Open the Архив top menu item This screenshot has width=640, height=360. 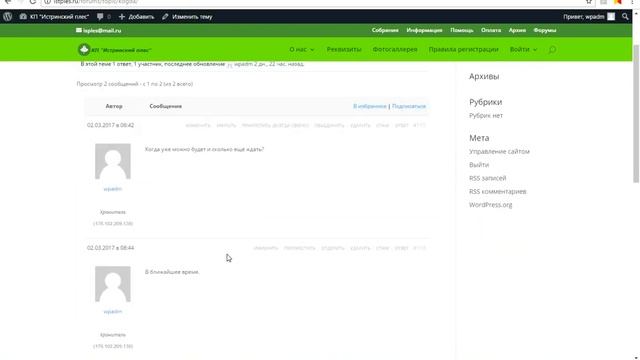click(x=517, y=30)
